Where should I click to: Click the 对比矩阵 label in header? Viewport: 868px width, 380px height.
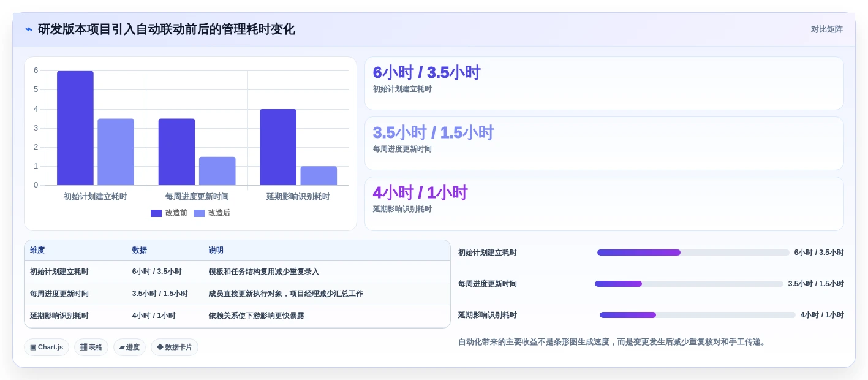[826, 29]
